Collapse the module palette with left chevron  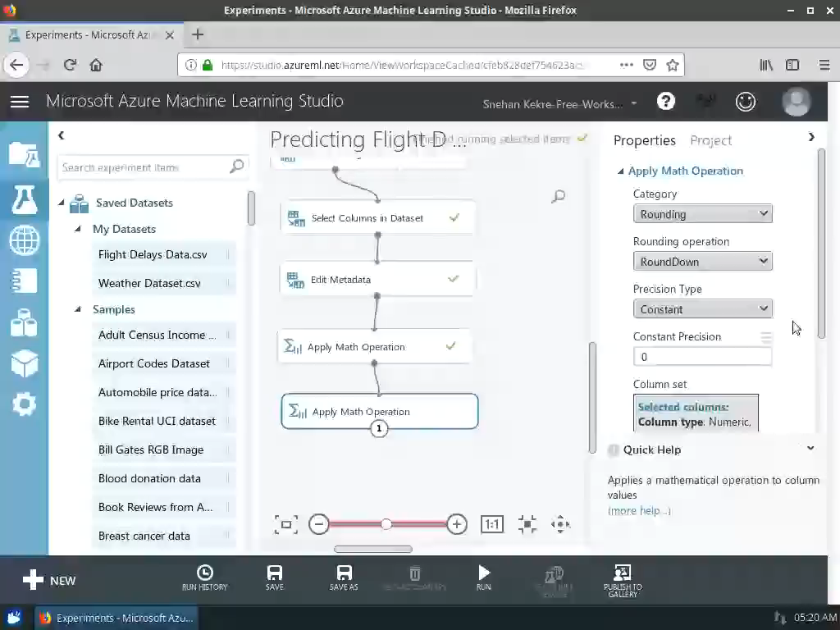(61, 135)
